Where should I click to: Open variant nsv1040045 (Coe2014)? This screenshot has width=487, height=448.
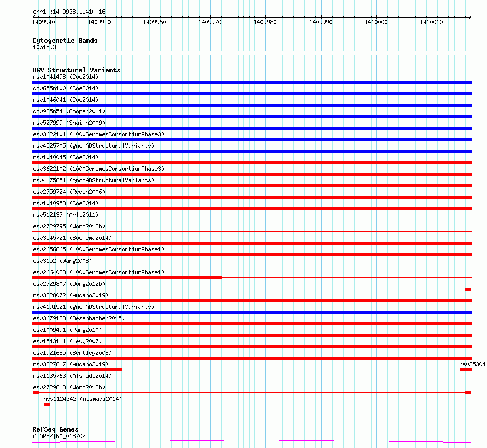pos(66,157)
